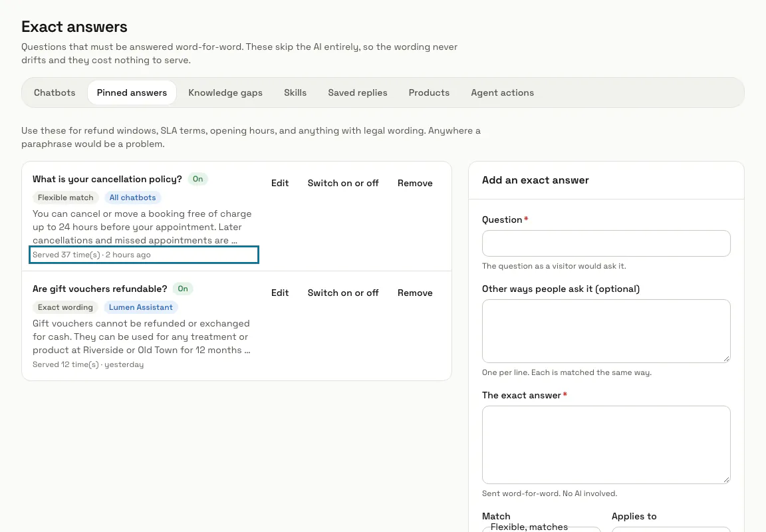The width and height of the screenshot is (766, 532).
Task: Click 'The question as a visitor would ask it.' hint
Action: click(554, 266)
